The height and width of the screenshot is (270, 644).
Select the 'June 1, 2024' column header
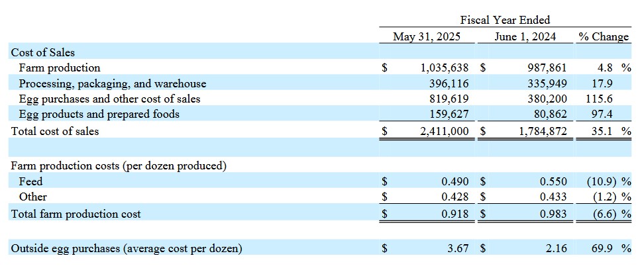(x=525, y=36)
